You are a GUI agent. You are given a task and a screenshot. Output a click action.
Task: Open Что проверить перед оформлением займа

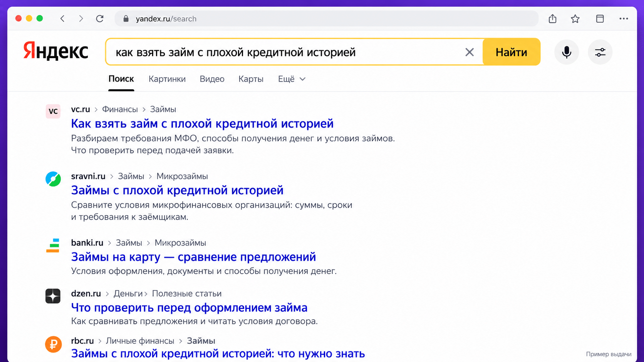189,307
